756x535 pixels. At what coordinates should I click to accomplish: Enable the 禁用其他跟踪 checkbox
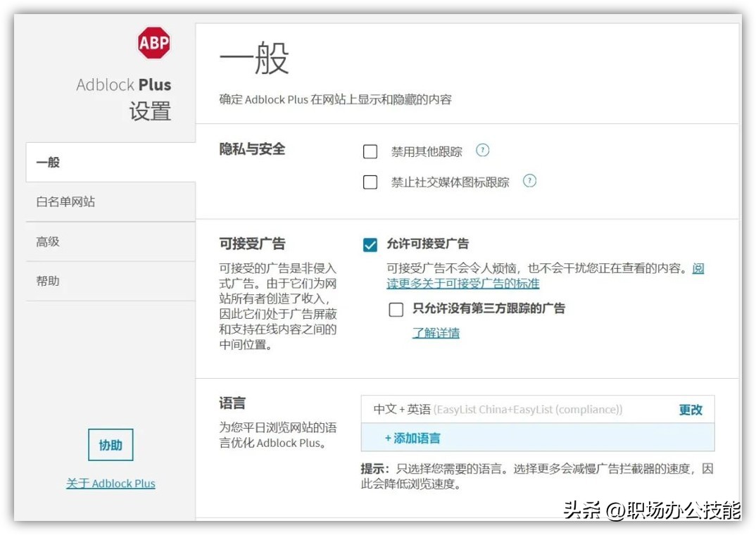point(370,151)
